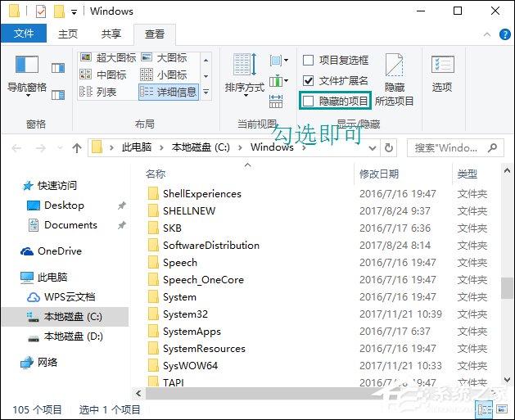Open the recent locations dropdown

[x=60, y=148]
